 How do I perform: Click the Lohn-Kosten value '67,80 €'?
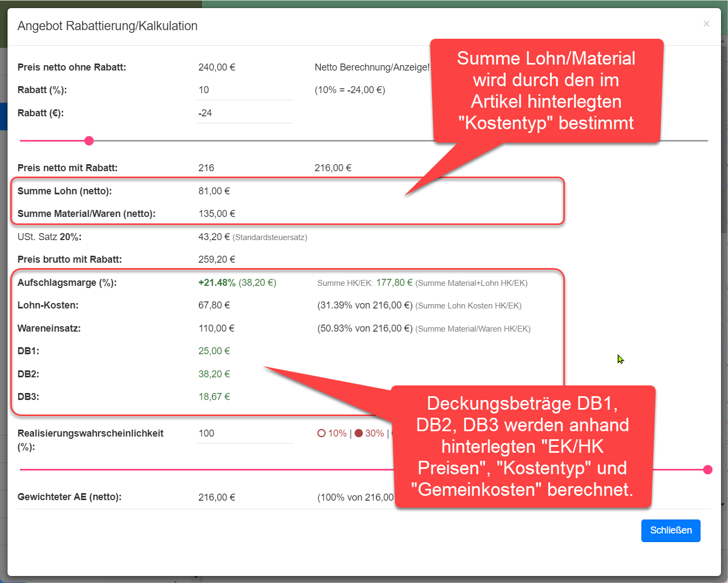coord(214,305)
